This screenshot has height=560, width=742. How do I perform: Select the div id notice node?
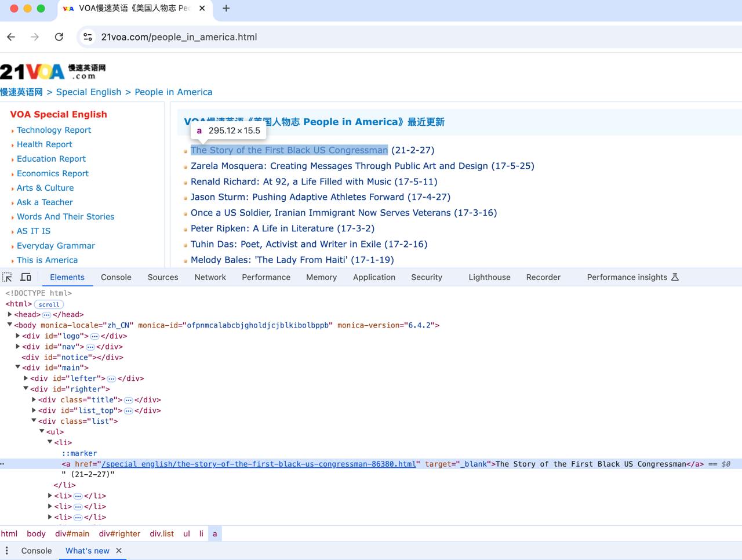(72, 357)
